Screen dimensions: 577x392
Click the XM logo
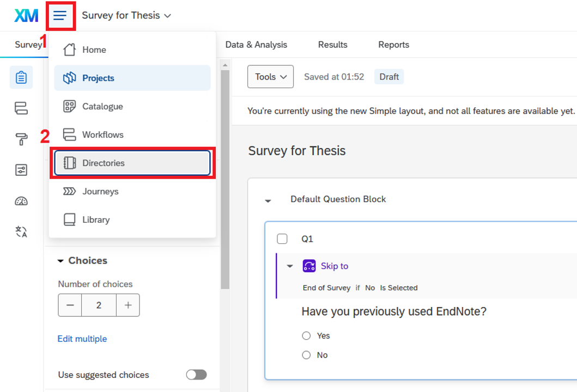point(26,15)
